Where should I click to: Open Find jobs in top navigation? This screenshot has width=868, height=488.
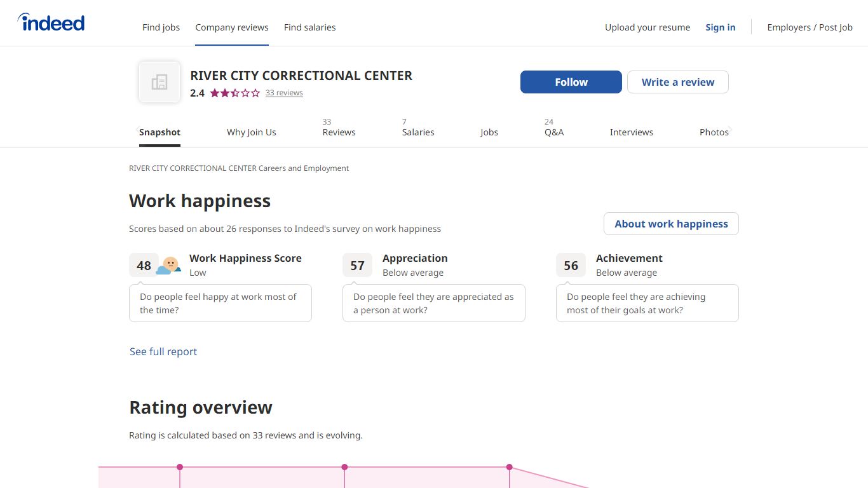pos(161,27)
